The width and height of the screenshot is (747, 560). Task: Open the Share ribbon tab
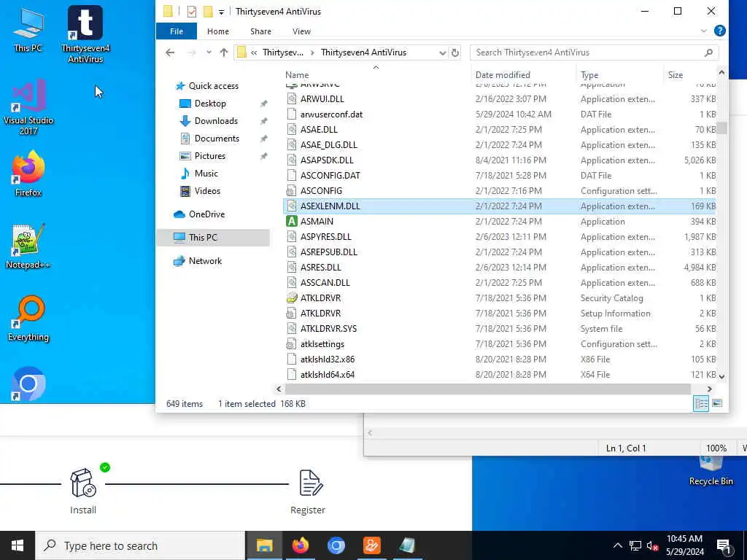(260, 31)
